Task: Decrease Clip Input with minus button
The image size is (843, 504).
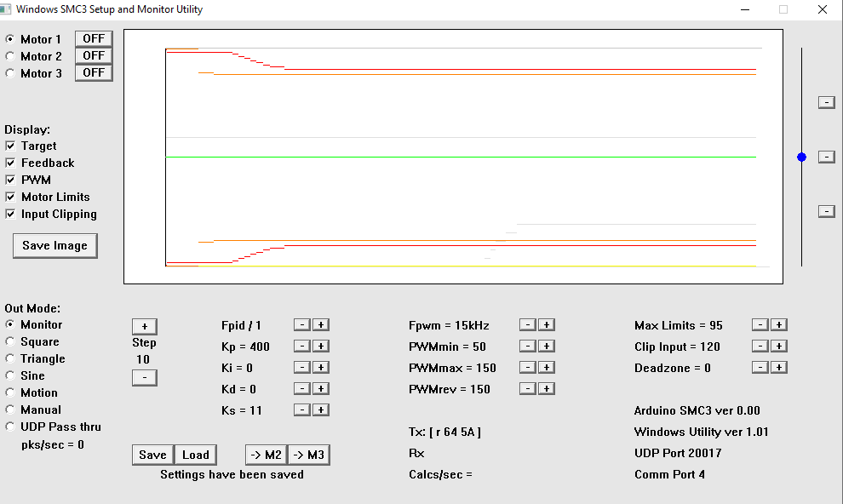Action: click(760, 346)
